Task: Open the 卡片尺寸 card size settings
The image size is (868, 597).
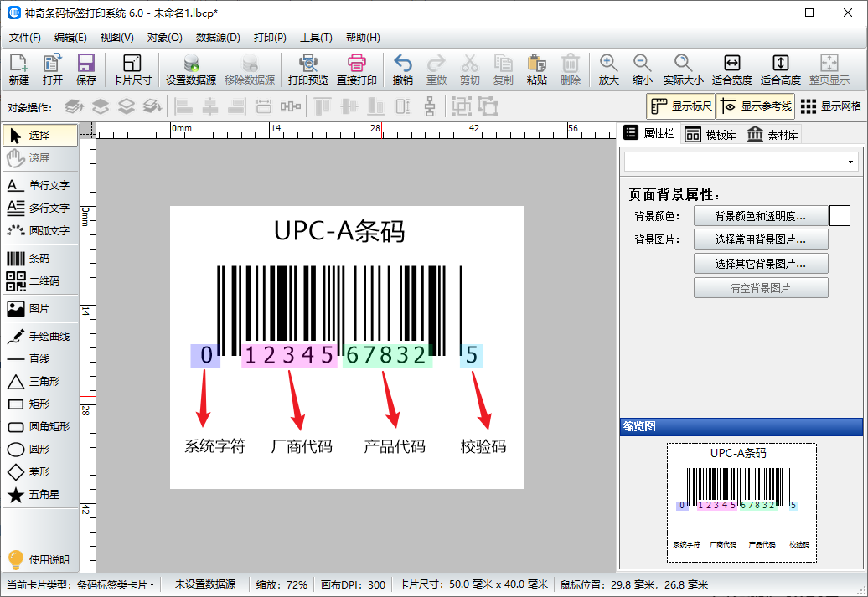Action: tap(132, 69)
